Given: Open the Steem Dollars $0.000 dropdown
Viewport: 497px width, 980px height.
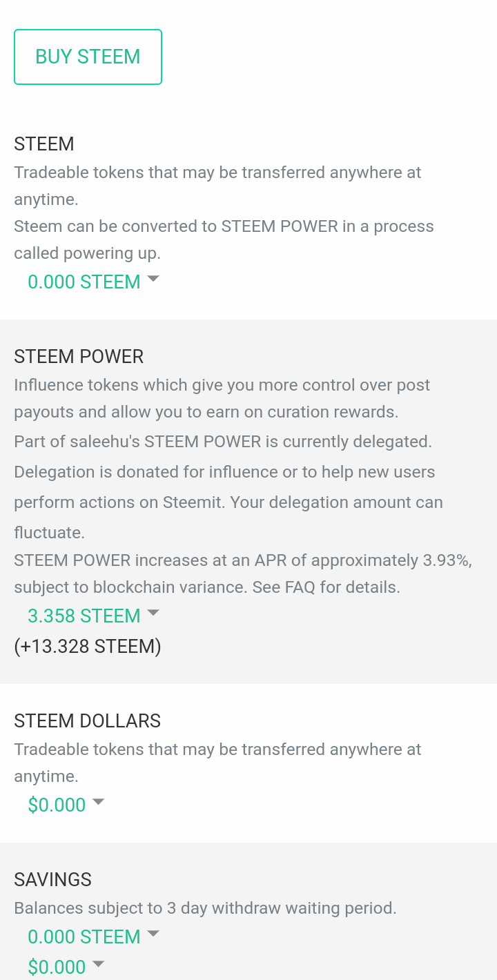Looking at the screenshot, I should [x=57, y=805].
